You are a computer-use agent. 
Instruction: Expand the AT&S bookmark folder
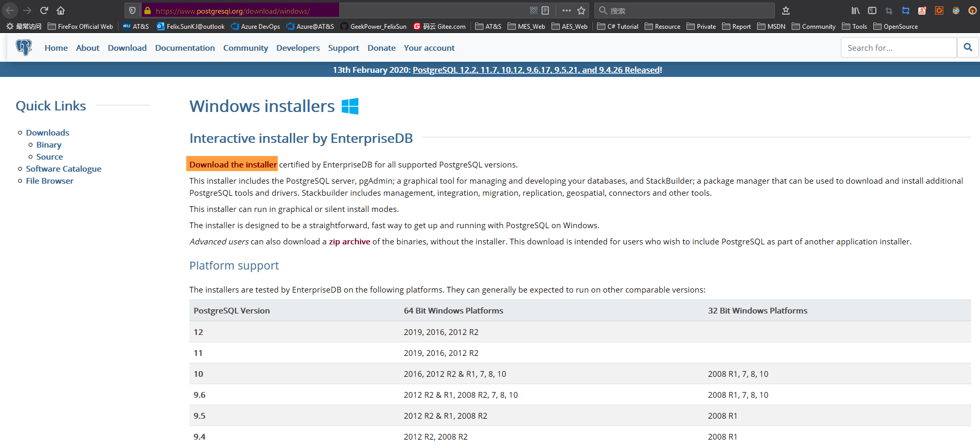(488, 26)
